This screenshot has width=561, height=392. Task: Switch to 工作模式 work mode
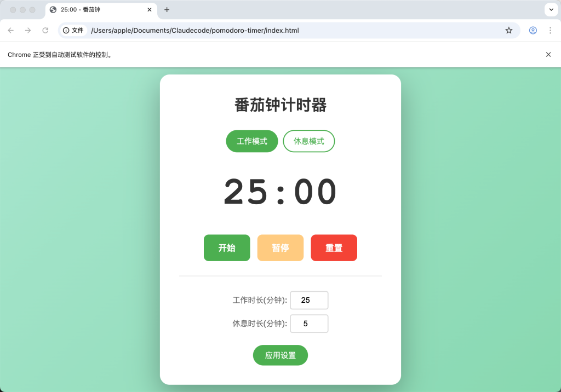point(252,141)
